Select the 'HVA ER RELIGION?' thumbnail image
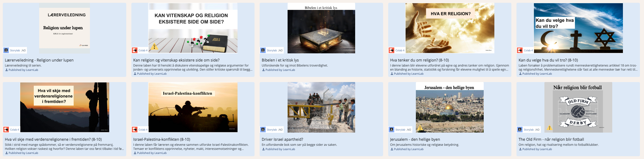Viewport: 644px width, 159px height. click(450, 28)
